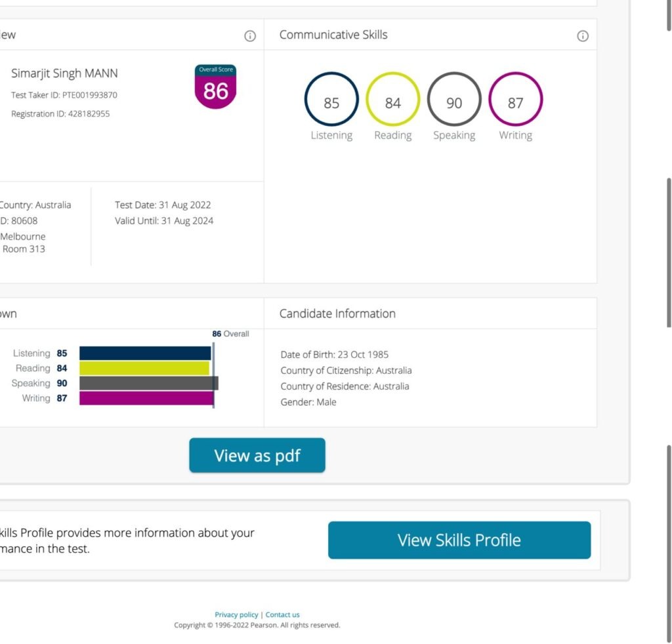Select the Reading score circle 84
The width and height of the screenshot is (672, 644).
click(x=392, y=100)
